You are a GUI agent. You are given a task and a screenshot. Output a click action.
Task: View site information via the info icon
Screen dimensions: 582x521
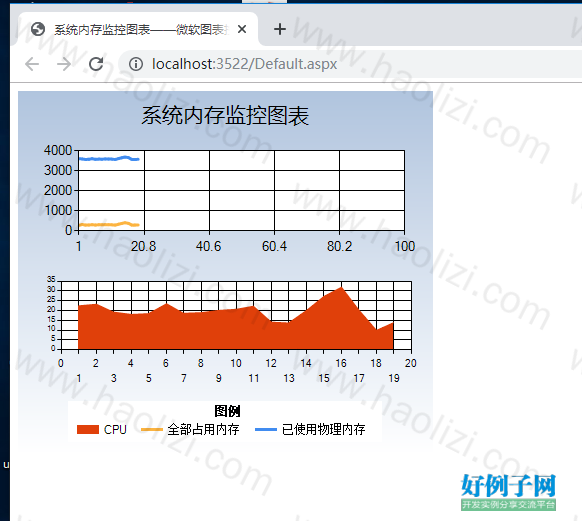(x=136, y=64)
